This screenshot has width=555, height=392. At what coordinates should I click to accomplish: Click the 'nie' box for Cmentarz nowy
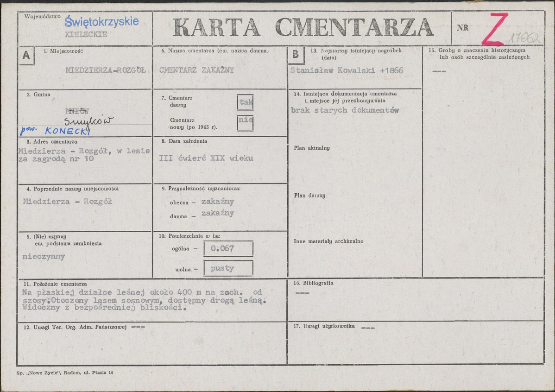click(x=245, y=123)
